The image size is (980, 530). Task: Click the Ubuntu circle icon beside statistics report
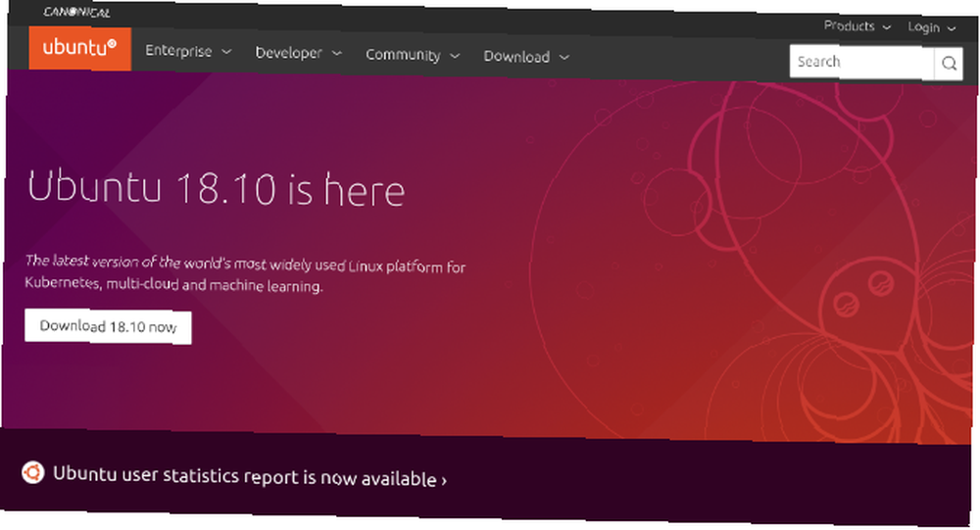tap(33, 472)
